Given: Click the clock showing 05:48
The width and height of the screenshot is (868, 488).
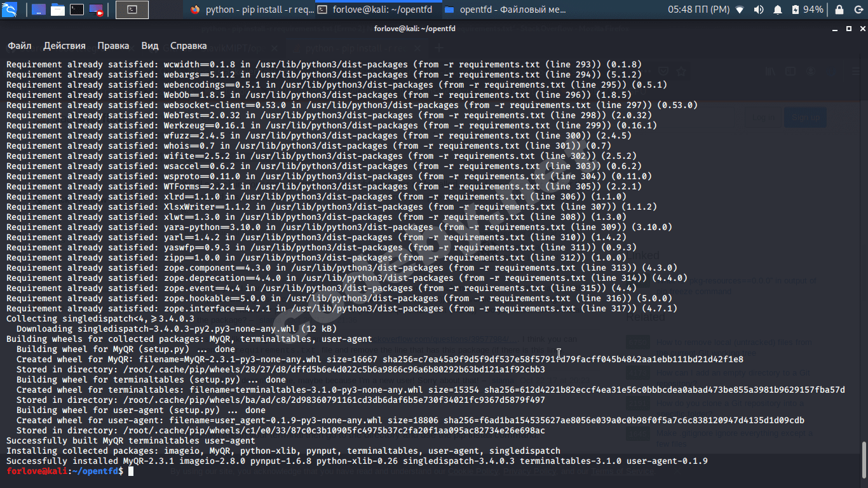Looking at the screenshot, I should click(698, 10).
